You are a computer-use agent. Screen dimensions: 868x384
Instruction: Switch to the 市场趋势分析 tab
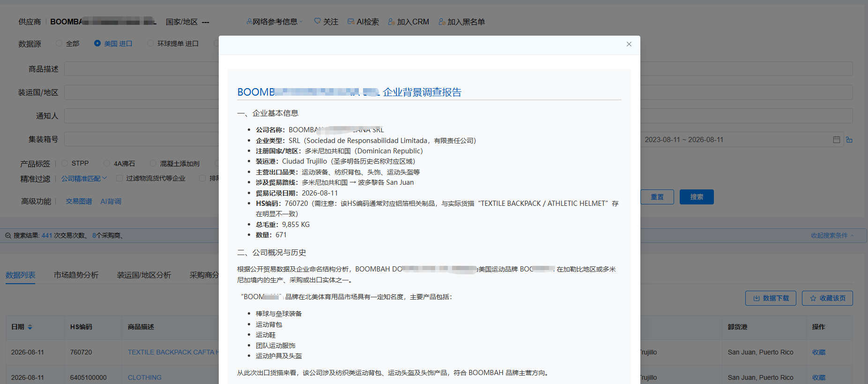[76, 275]
